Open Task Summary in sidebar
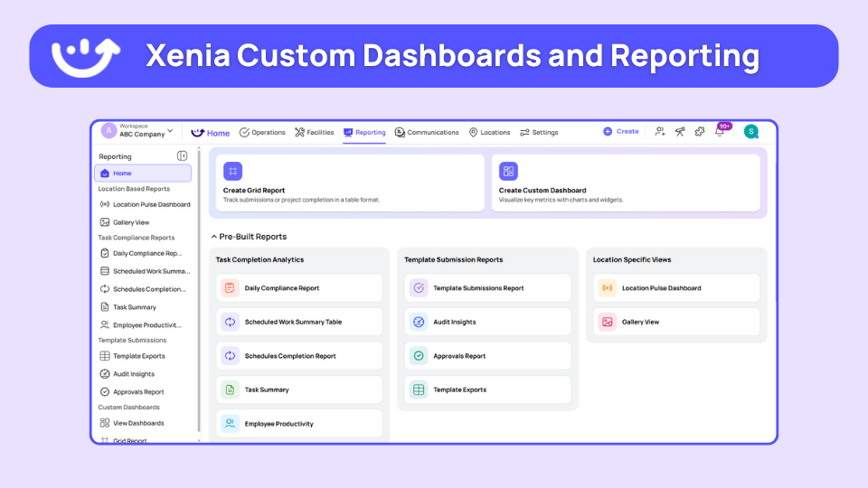This screenshot has width=868, height=488. coord(127,307)
